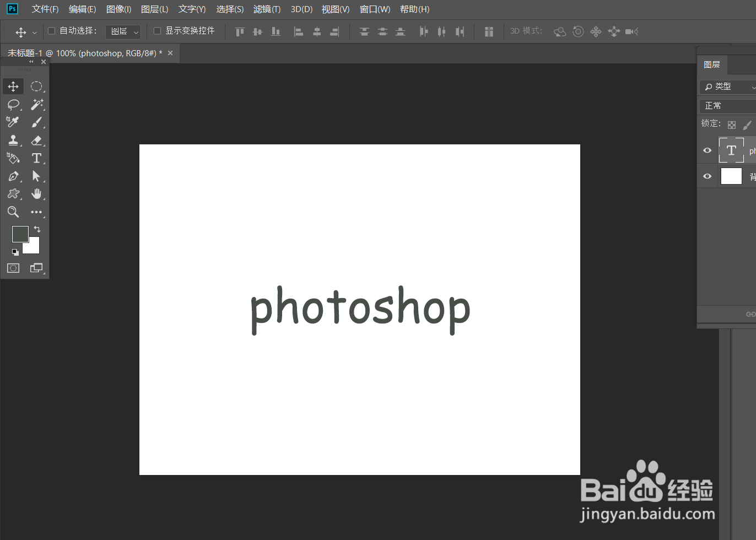
Task: Enable the 显示变换控件 checkbox
Action: pos(157,31)
